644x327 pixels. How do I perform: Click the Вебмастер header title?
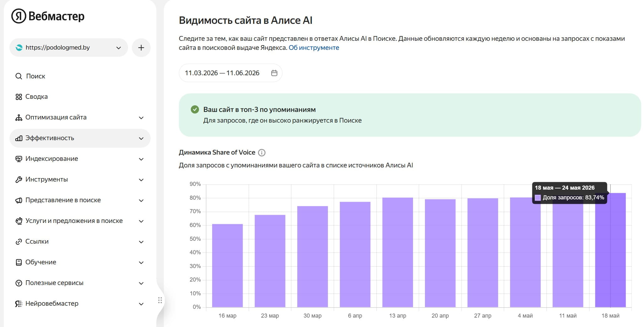coord(56,16)
